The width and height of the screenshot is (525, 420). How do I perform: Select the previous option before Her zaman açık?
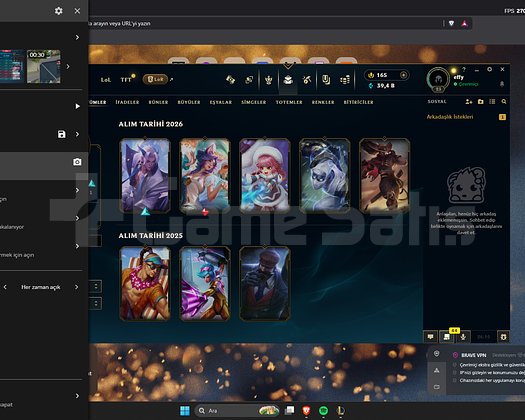[5, 287]
